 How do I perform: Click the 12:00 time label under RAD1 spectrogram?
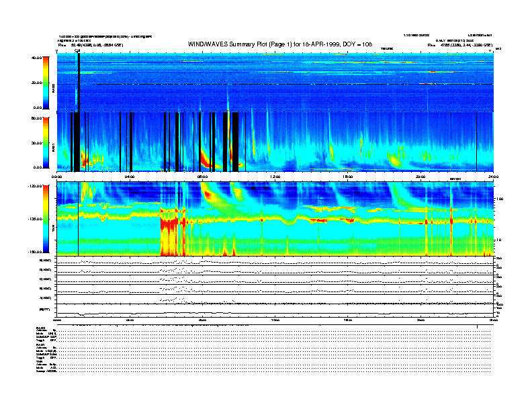coord(275,177)
